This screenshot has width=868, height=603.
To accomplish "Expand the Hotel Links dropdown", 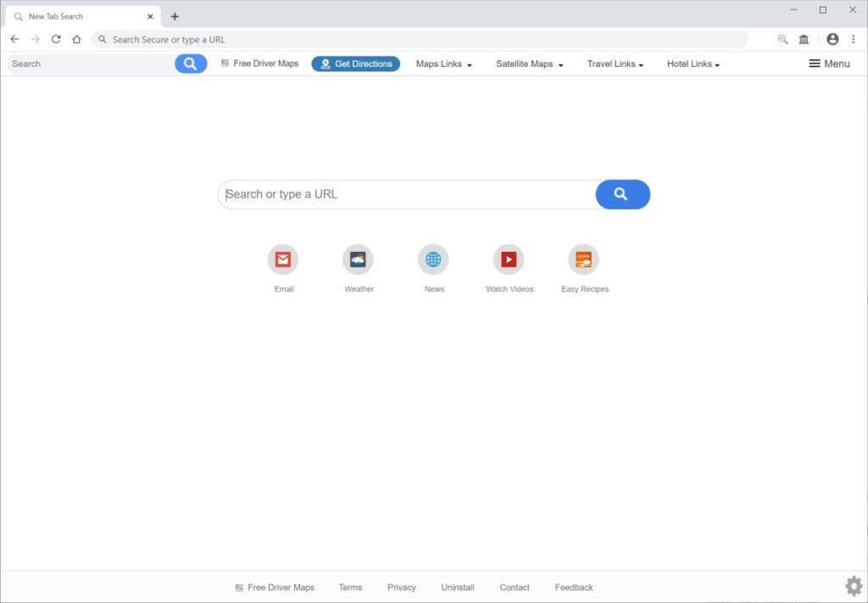I will tap(693, 63).
